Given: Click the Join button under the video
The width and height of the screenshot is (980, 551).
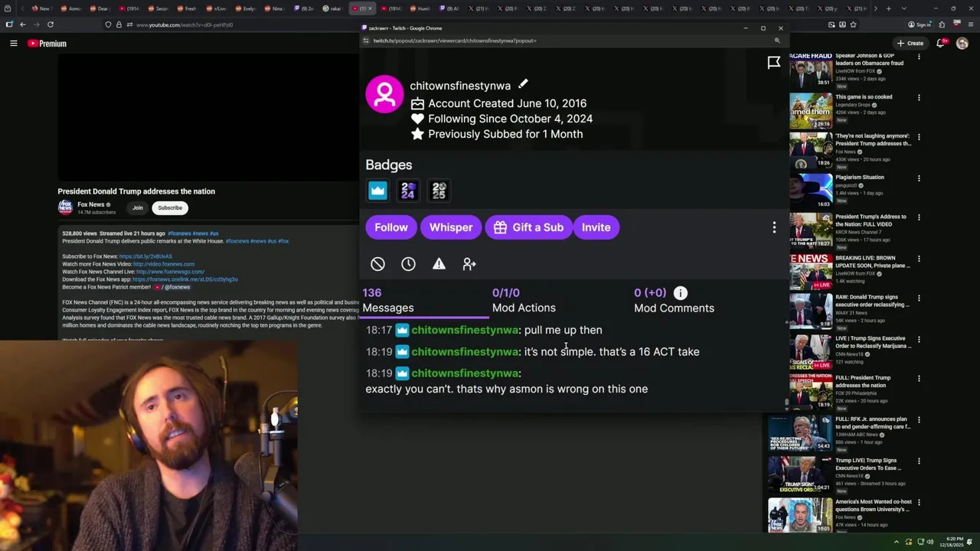Looking at the screenshot, I should [137, 207].
